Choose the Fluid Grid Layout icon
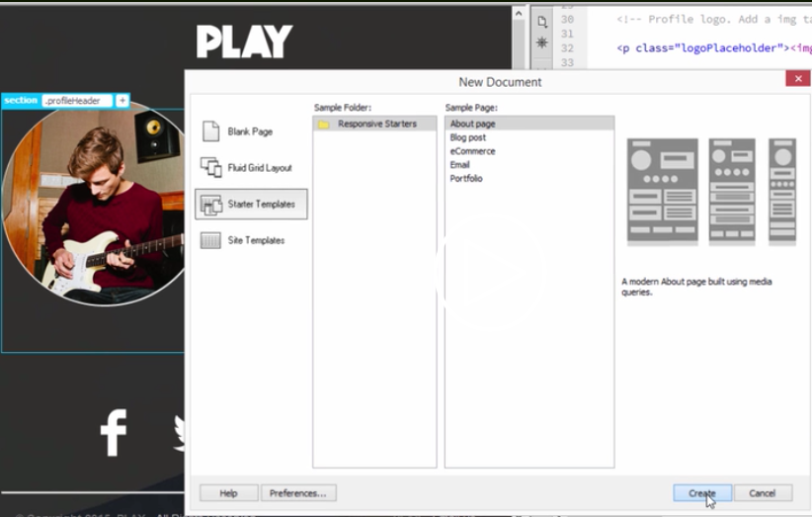Screen dimensions: 812x517 coord(211,168)
